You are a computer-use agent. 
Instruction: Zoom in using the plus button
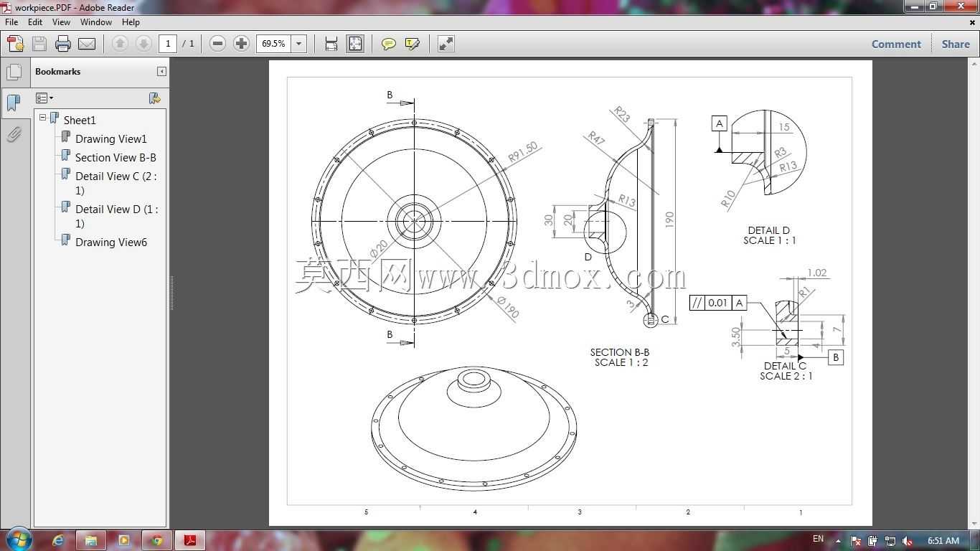[x=241, y=44]
